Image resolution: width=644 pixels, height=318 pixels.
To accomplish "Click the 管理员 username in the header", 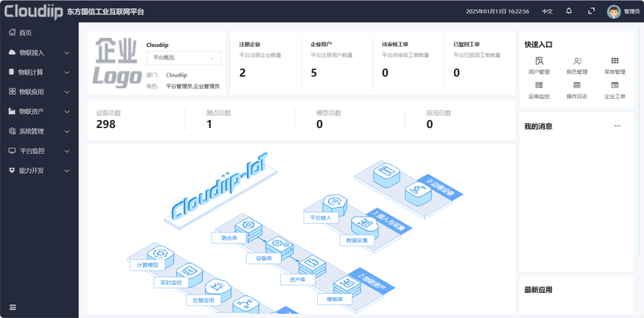I will click(632, 11).
